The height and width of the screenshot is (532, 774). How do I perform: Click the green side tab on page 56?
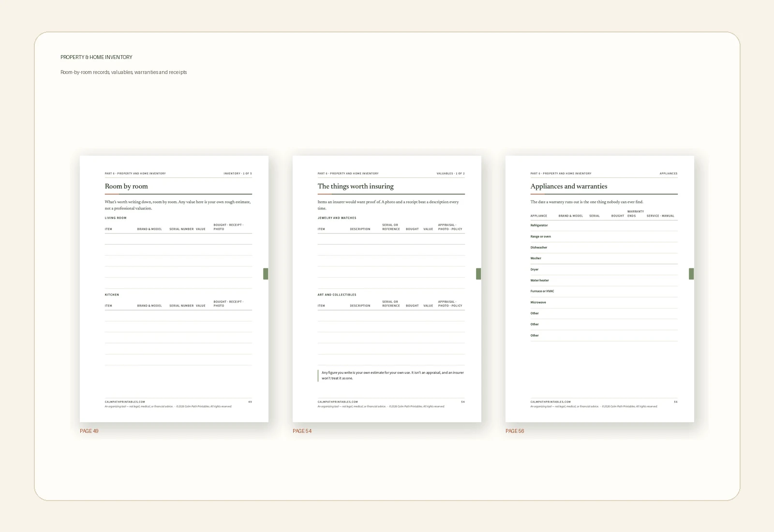tap(691, 274)
